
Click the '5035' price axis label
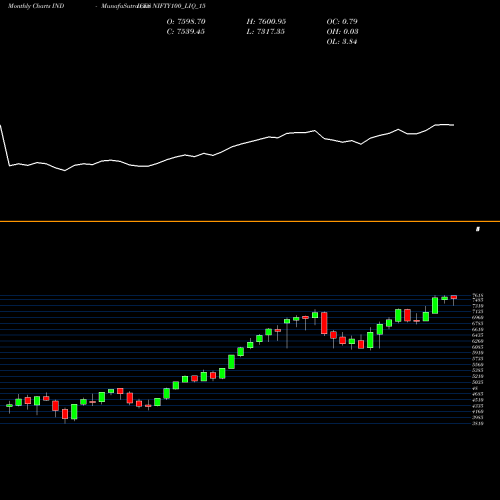pyautogui.click(x=478, y=382)
